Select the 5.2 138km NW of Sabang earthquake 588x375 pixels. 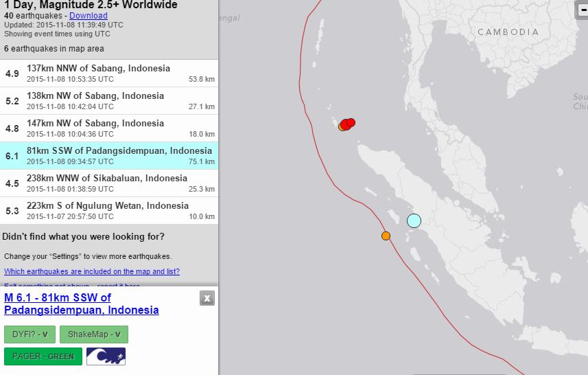click(x=109, y=100)
